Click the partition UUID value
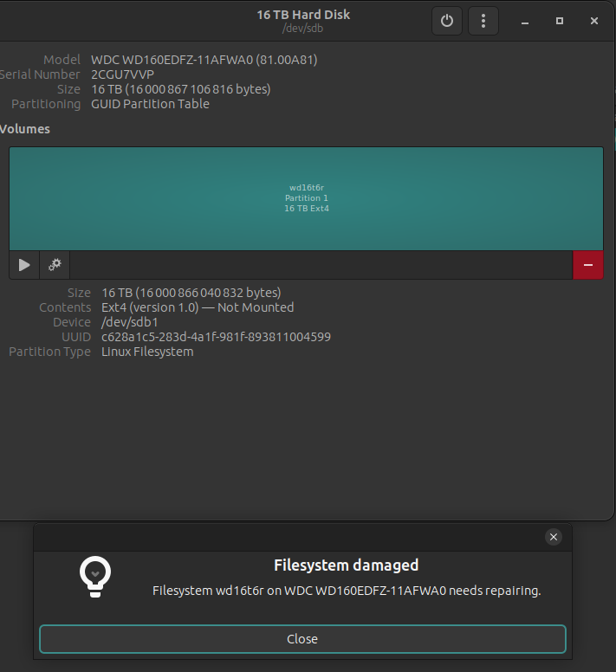 tap(216, 337)
